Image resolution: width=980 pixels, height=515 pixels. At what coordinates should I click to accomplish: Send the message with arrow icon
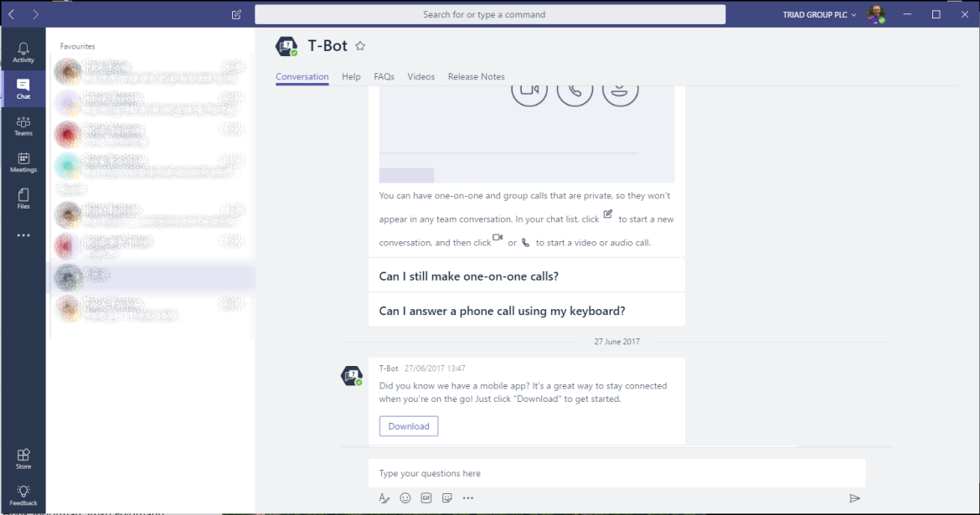(854, 498)
